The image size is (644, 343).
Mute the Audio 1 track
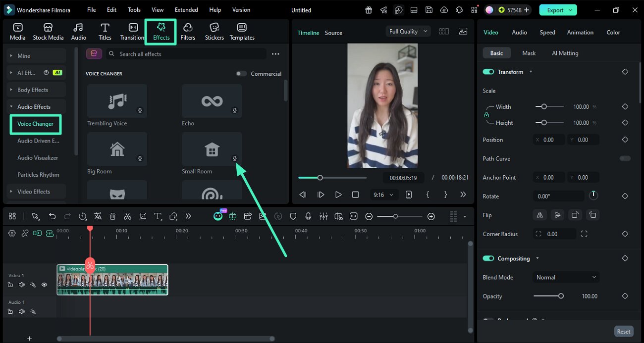21,311
